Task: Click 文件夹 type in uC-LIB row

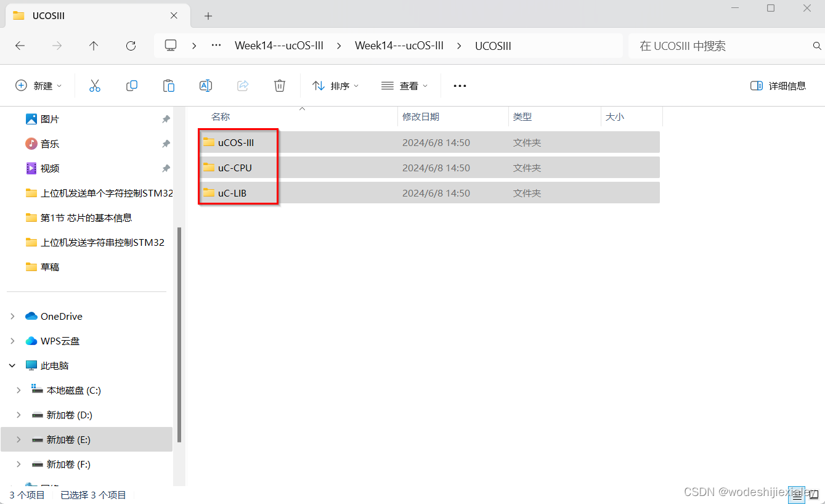Action: [x=527, y=193]
